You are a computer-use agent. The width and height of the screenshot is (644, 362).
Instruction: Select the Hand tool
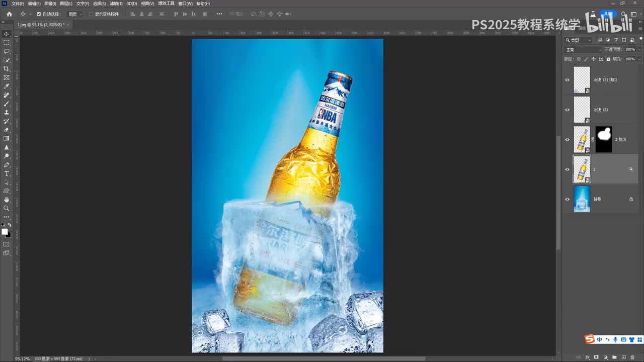7,200
